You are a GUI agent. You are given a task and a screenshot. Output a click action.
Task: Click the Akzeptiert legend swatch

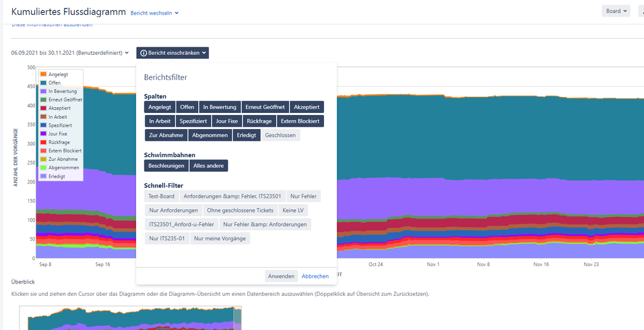43,108
